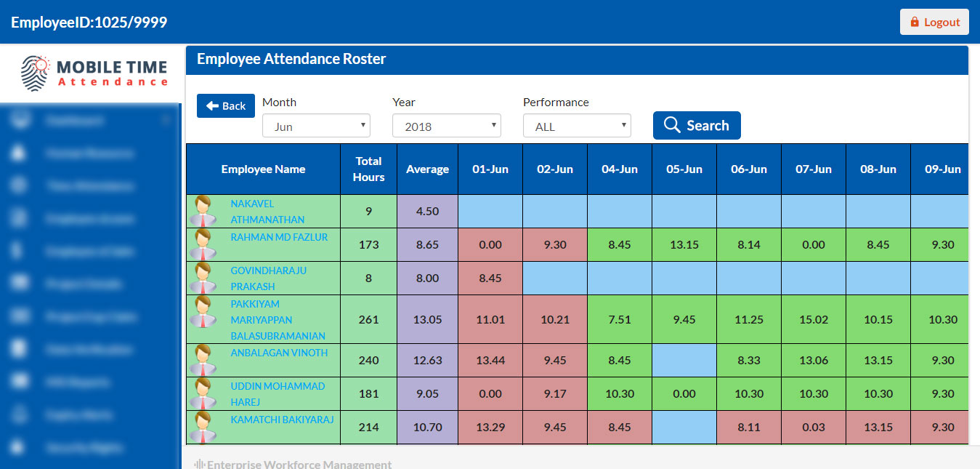This screenshot has height=469, width=980.
Task: Click the Search button
Action: click(697, 125)
